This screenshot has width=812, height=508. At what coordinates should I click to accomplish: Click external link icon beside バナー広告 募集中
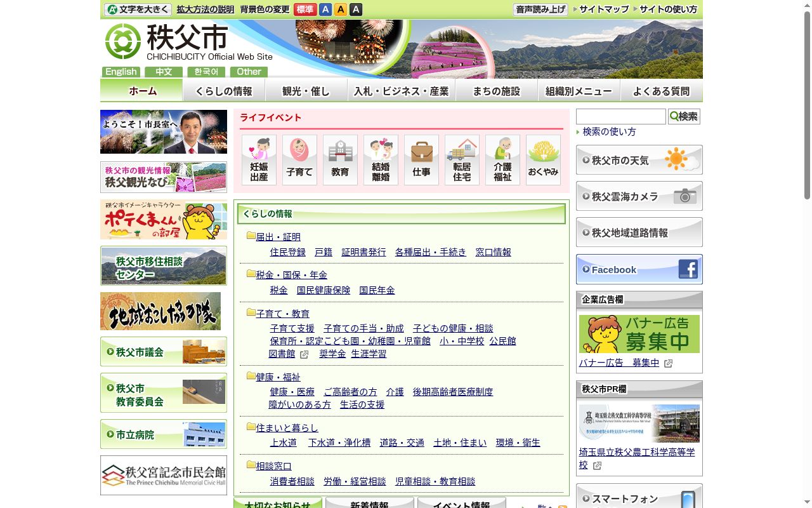pyautogui.click(x=668, y=364)
